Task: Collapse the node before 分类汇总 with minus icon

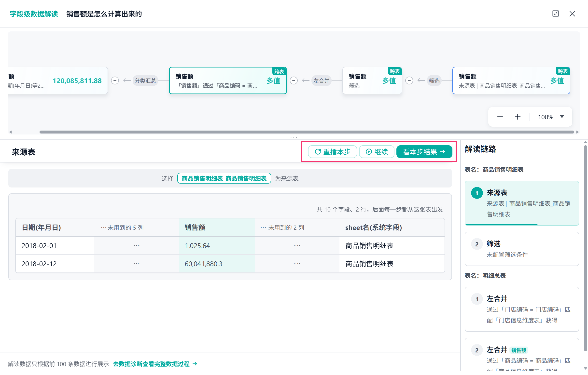Action: pos(115,80)
